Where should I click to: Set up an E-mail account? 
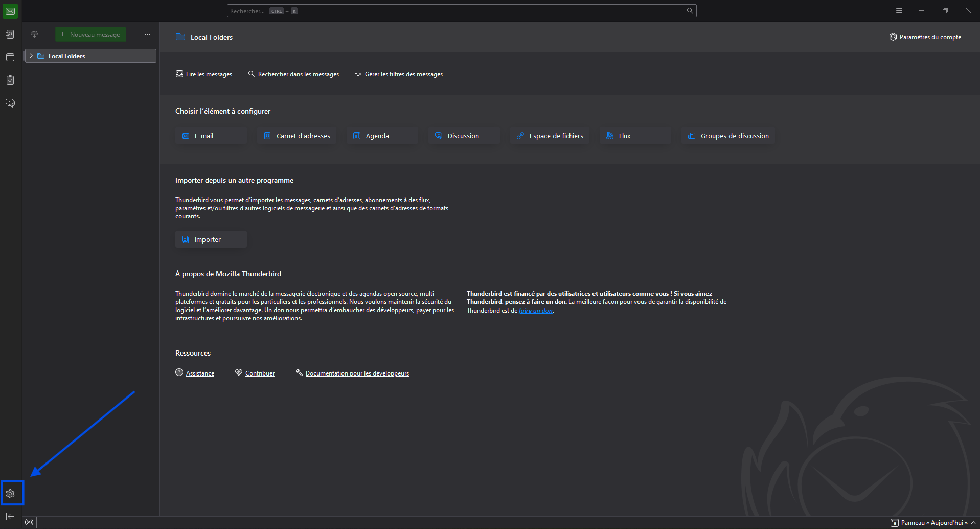pos(211,136)
